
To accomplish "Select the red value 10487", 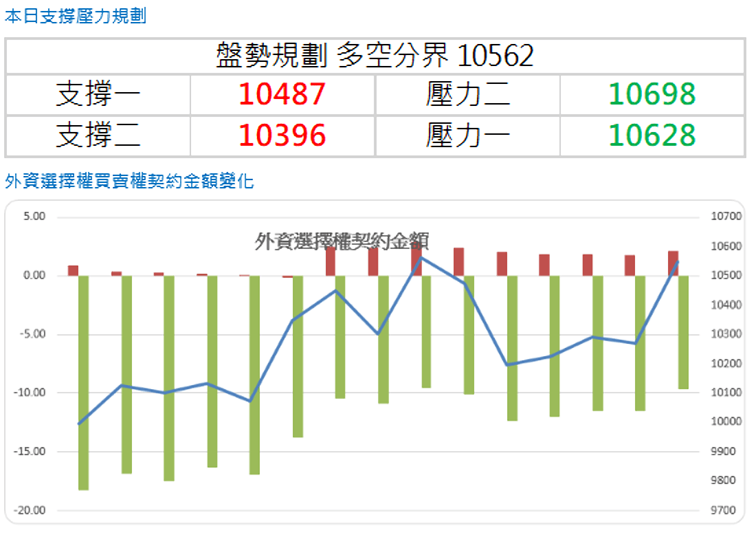I will 282,94.
